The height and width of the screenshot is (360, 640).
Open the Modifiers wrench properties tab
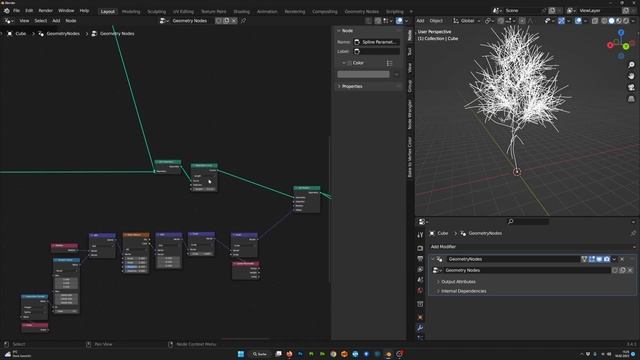pyautogui.click(x=420, y=328)
